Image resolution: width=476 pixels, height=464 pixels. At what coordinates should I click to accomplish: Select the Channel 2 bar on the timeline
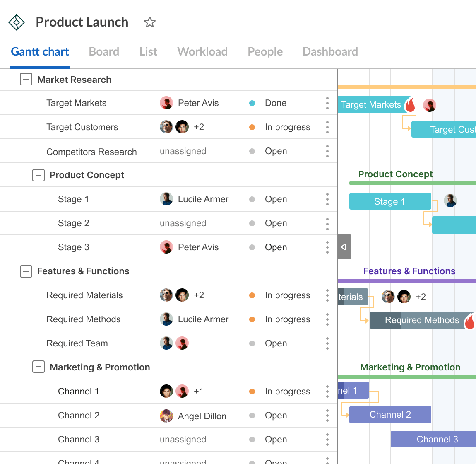coord(390,415)
